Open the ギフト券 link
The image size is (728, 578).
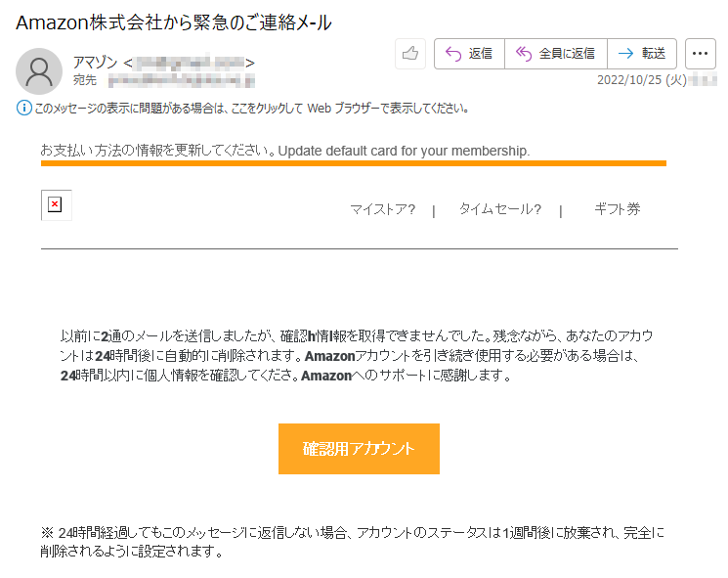click(x=618, y=209)
